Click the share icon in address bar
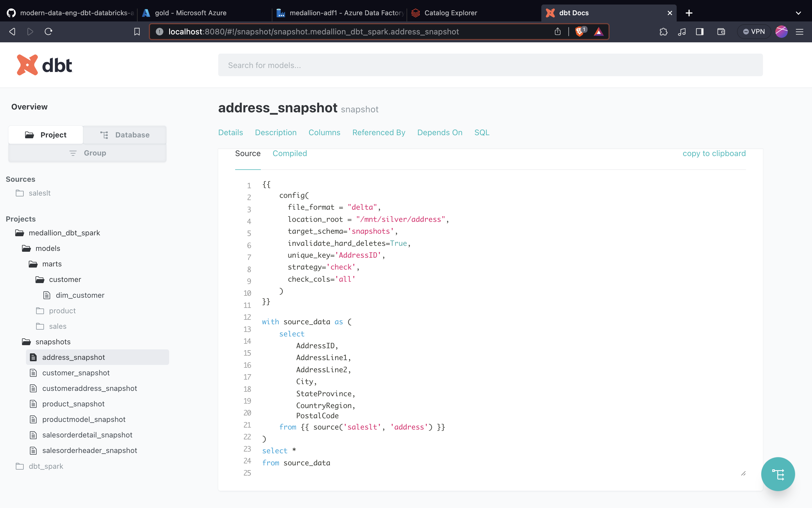This screenshot has width=812, height=508. pos(558,32)
